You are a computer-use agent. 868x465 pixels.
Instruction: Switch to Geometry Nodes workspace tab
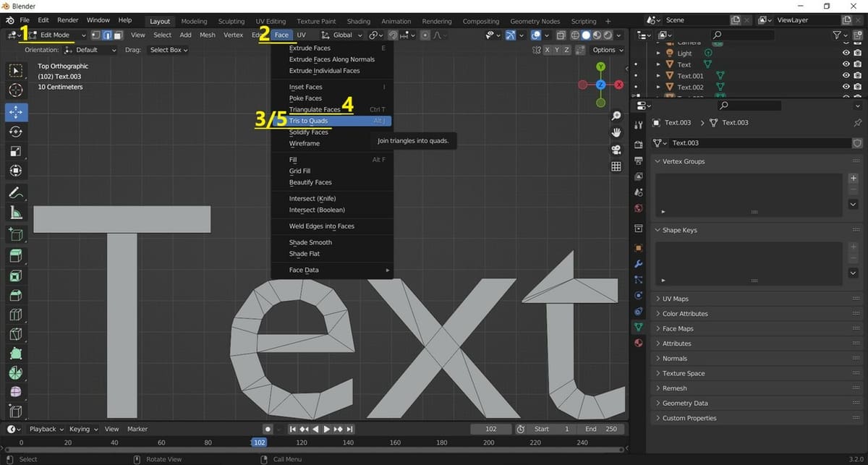tap(535, 21)
